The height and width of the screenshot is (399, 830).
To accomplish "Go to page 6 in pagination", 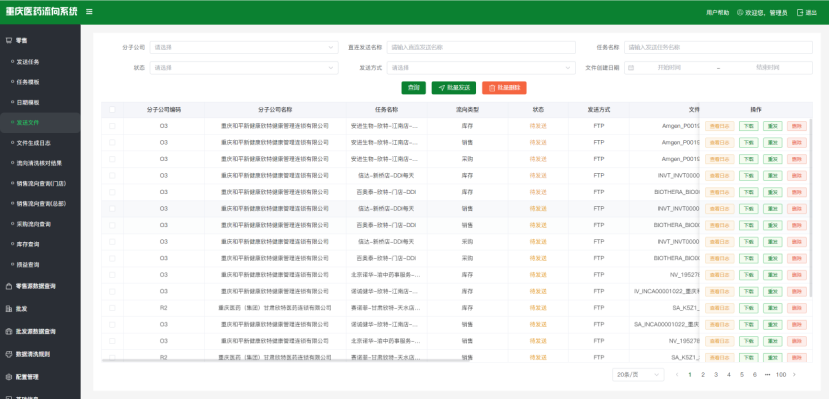I will pyautogui.click(x=755, y=375).
